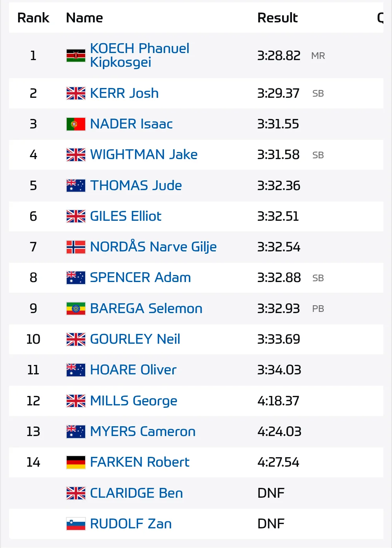Click the Portugal flag next to NADER Isaac
The height and width of the screenshot is (548, 392).
click(x=76, y=124)
